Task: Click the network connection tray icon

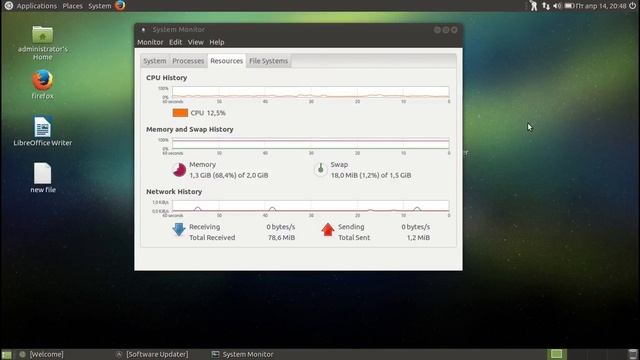Action: (546, 6)
